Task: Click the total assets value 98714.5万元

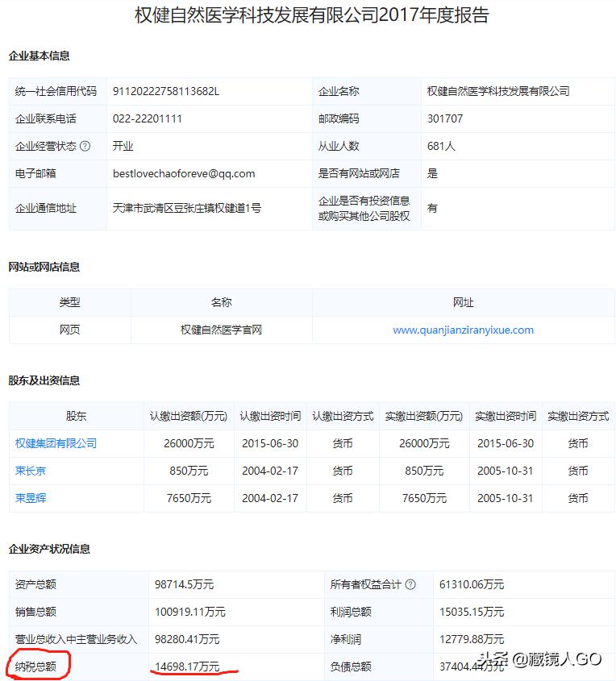Action: pyautogui.click(x=184, y=584)
